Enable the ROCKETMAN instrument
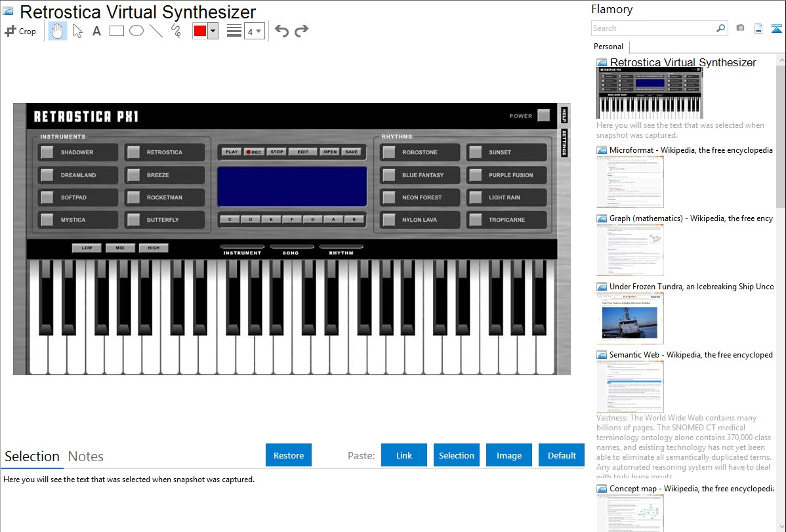This screenshot has width=786, height=532. (x=133, y=197)
